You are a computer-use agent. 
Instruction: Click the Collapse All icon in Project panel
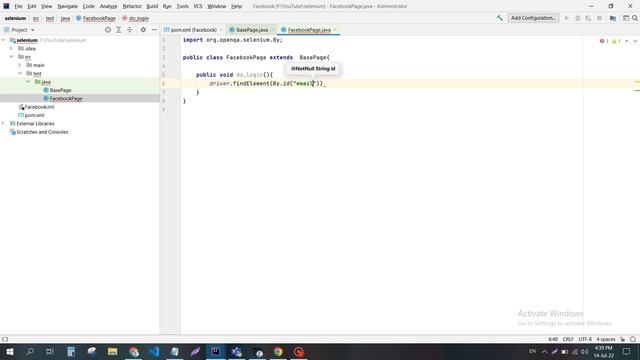point(129,30)
